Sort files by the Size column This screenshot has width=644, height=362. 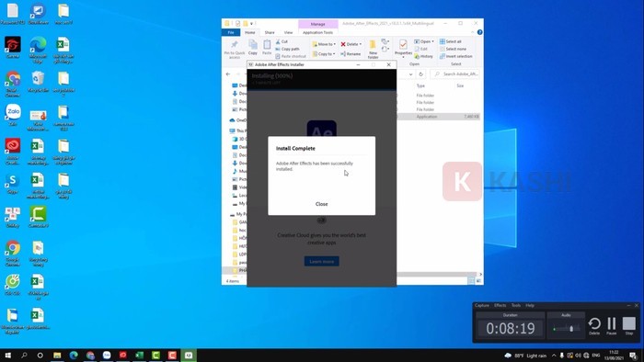coord(460,85)
